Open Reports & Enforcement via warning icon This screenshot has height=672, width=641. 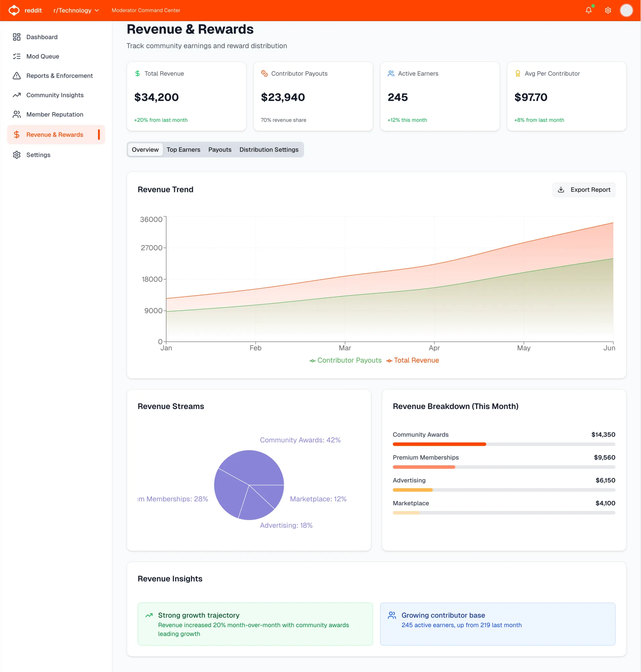[x=17, y=76]
